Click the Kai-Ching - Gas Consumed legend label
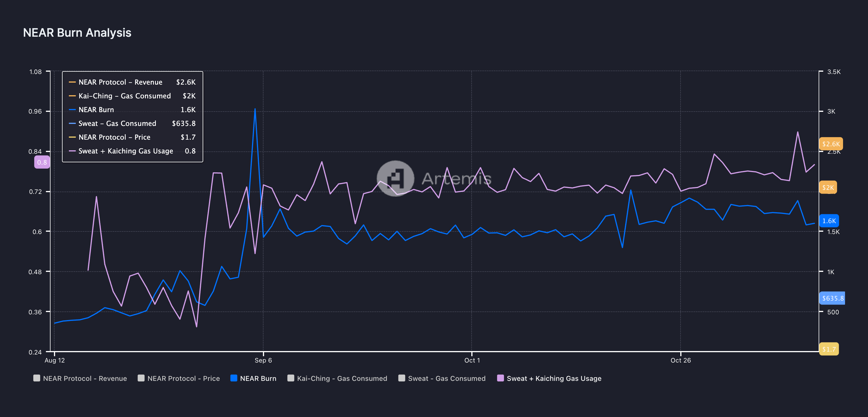The image size is (868, 417). [342, 378]
